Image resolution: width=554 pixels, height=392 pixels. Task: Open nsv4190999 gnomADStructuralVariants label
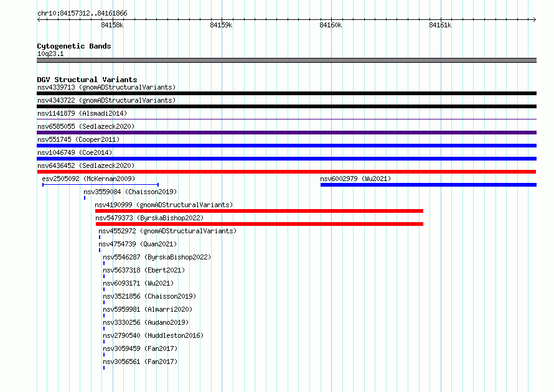[x=164, y=205]
